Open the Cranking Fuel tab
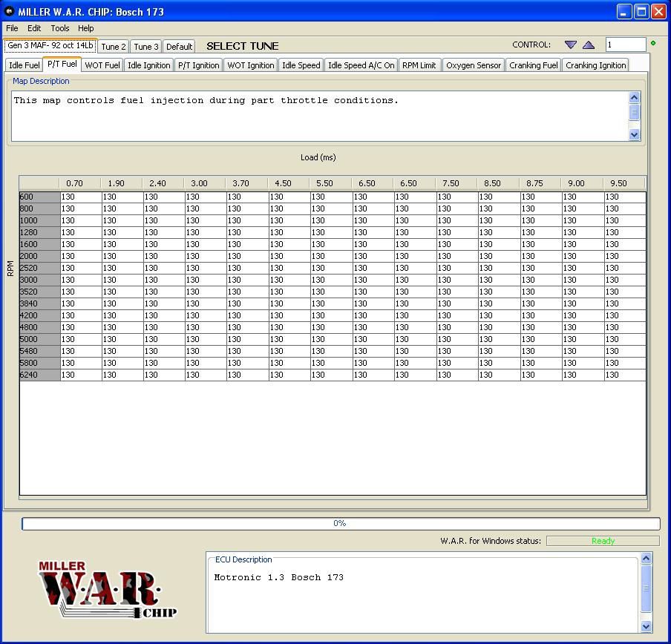Viewport: 671px width, 644px height. coord(533,65)
